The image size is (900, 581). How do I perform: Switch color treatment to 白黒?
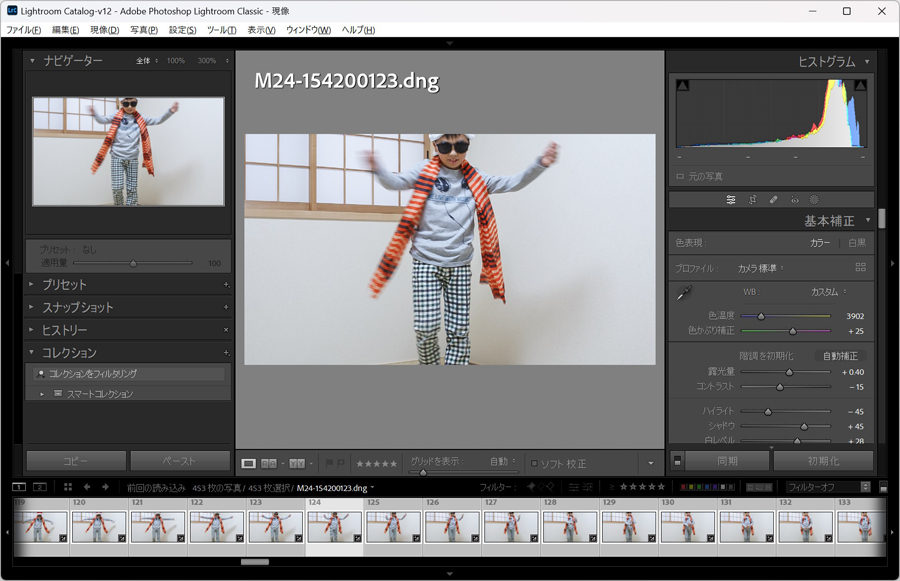pos(857,243)
